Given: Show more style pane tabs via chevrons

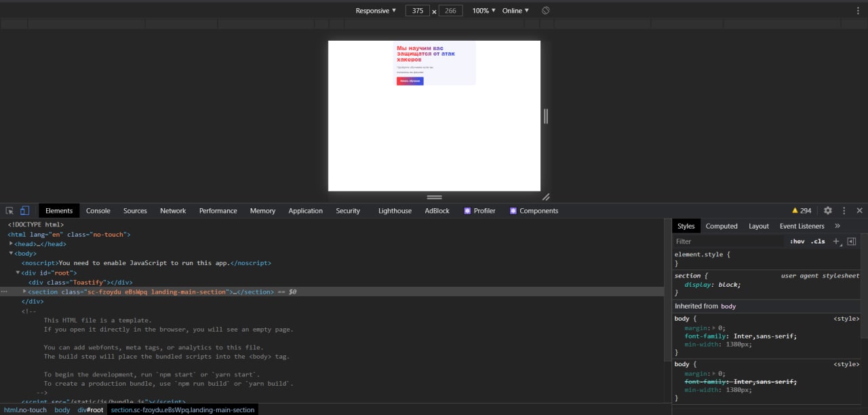Looking at the screenshot, I should 837,226.
